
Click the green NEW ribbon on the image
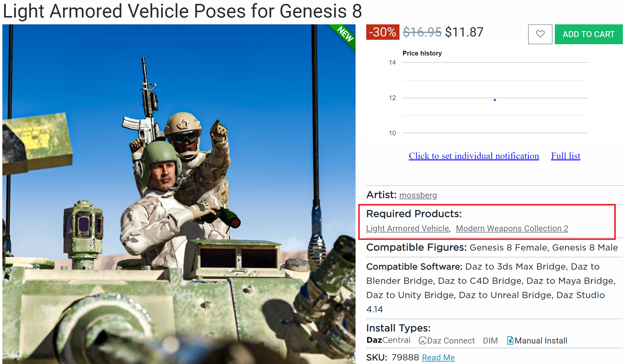pyautogui.click(x=345, y=34)
